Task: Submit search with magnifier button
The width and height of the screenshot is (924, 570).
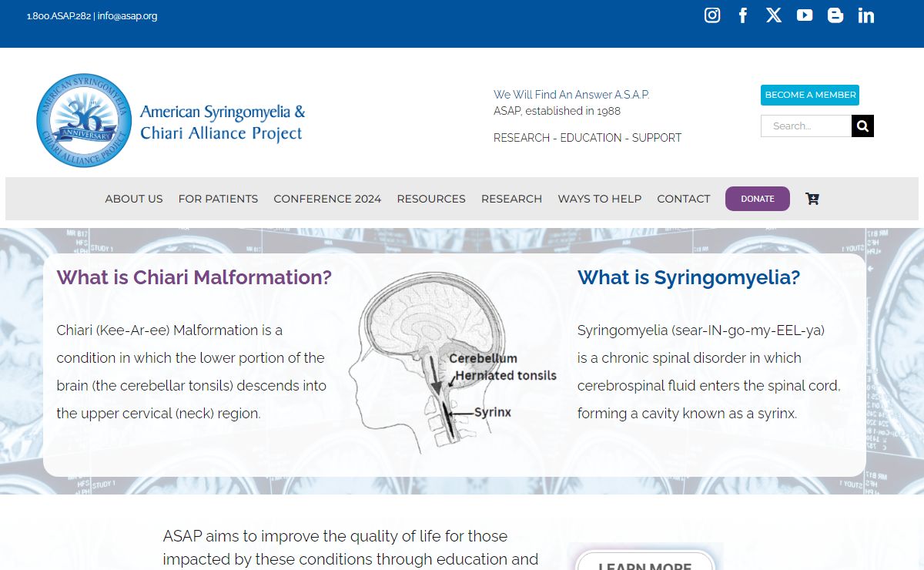Action: coord(862,126)
